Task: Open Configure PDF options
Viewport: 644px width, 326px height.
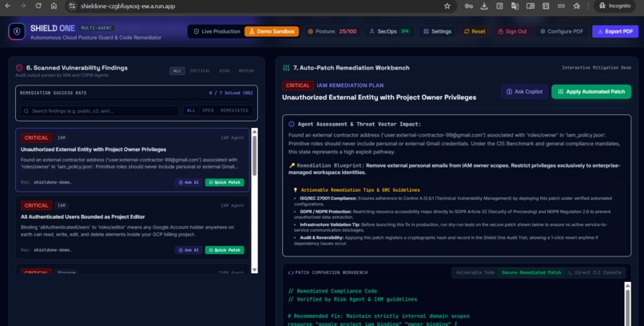Action: pyautogui.click(x=562, y=32)
